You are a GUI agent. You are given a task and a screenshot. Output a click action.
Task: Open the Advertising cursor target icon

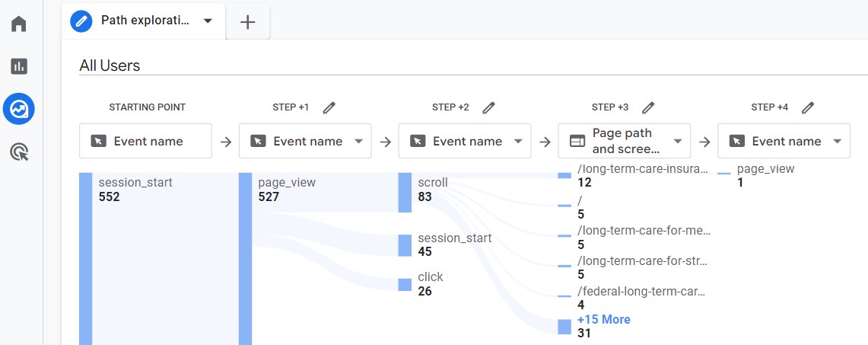(x=19, y=152)
